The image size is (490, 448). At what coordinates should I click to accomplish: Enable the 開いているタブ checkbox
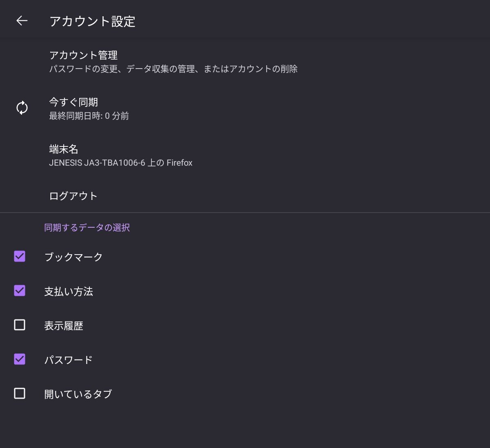[20, 393]
